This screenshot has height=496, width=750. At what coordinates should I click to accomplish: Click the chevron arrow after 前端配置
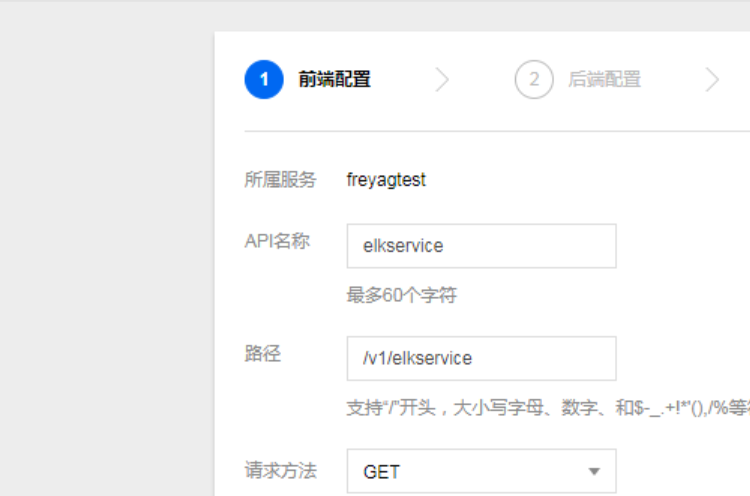pyautogui.click(x=442, y=80)
